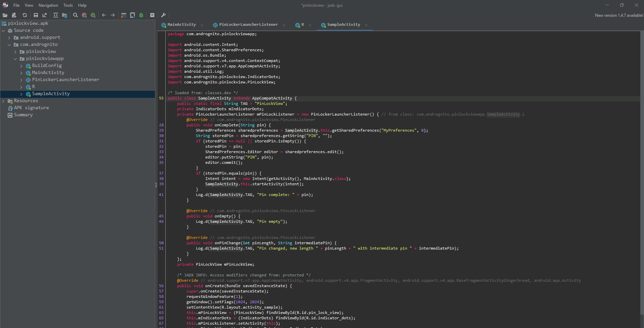Screen dimensions: 644x328
Task: Click the onCreate method name in code
Action: (214, 286)
